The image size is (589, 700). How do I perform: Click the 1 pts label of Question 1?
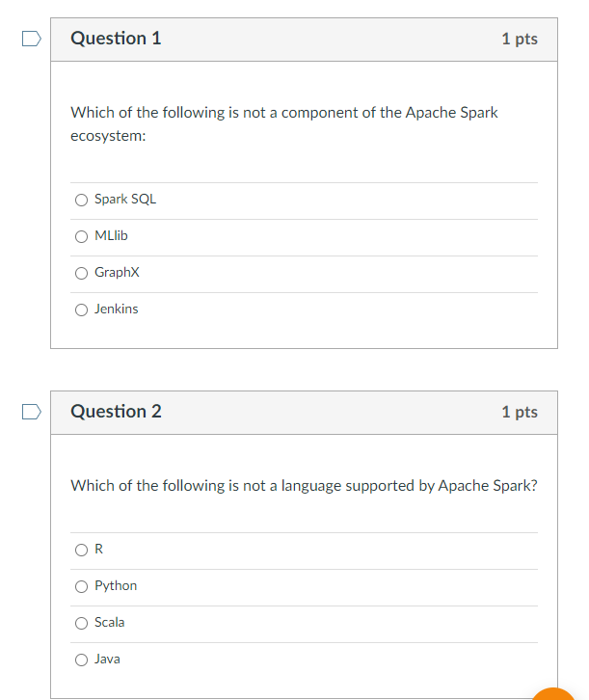(520, 39)
